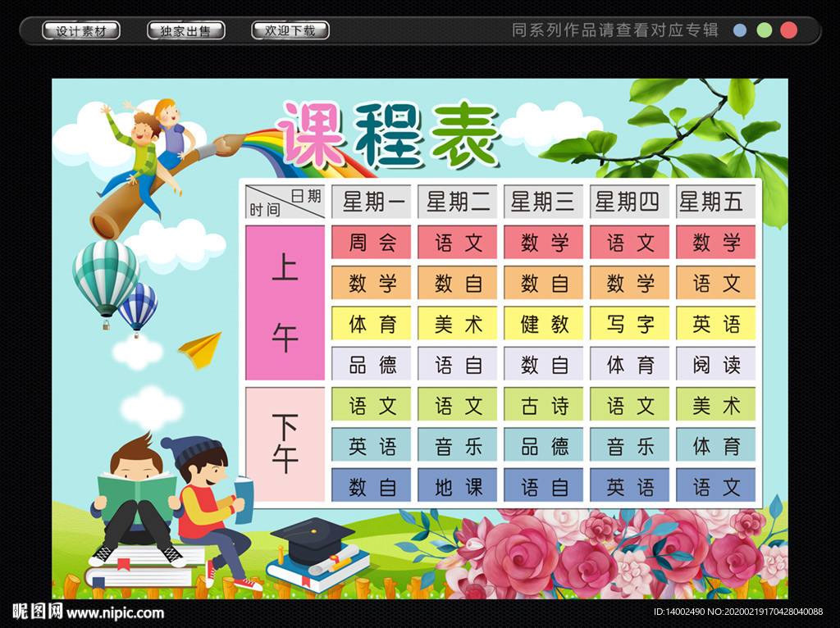Click the small blue striped hot air balloon
The height and width of the screenshot is (628, 840).
(x=139, y=306)
